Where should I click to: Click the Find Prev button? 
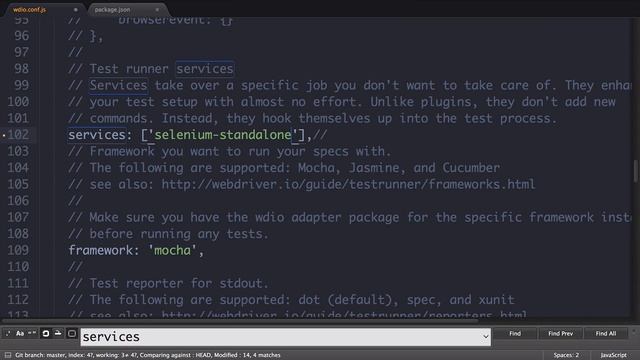coord(560,333)
